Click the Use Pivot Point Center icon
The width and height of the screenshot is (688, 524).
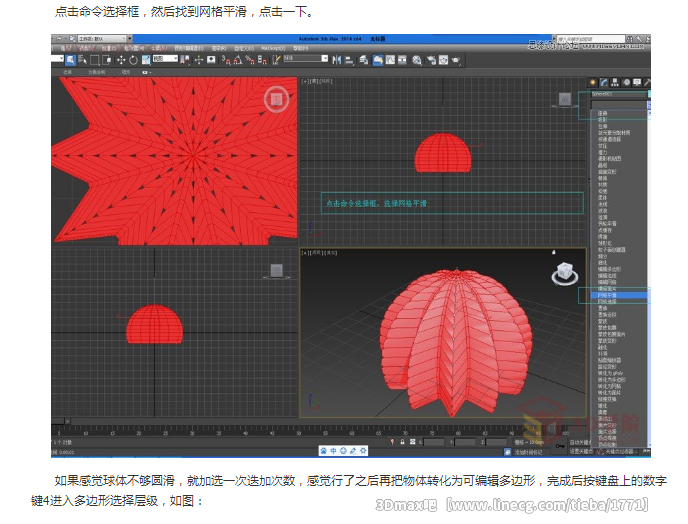click(185, 60)
